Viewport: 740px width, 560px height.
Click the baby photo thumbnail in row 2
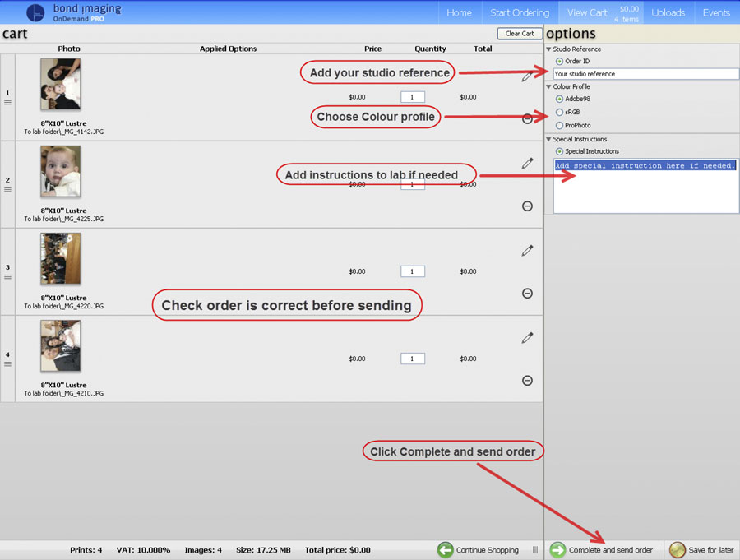coord(60,171)
